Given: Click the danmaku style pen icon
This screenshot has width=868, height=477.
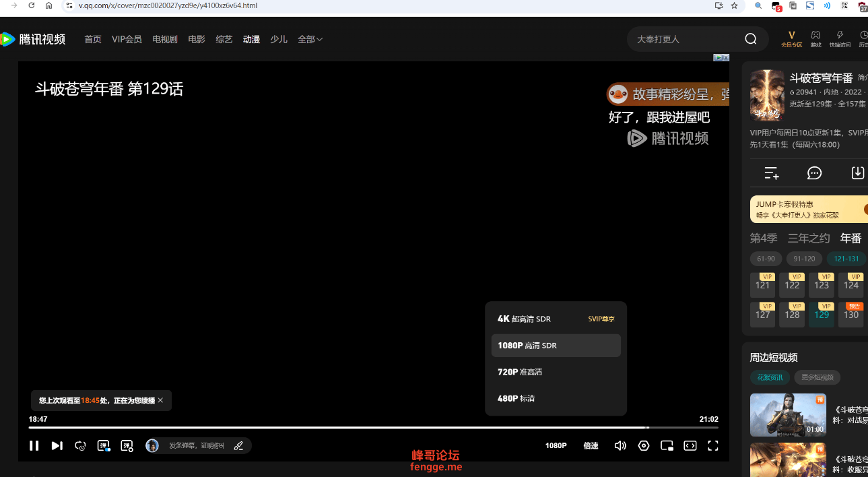Looking at the screenshot, I should click(238, 445).
